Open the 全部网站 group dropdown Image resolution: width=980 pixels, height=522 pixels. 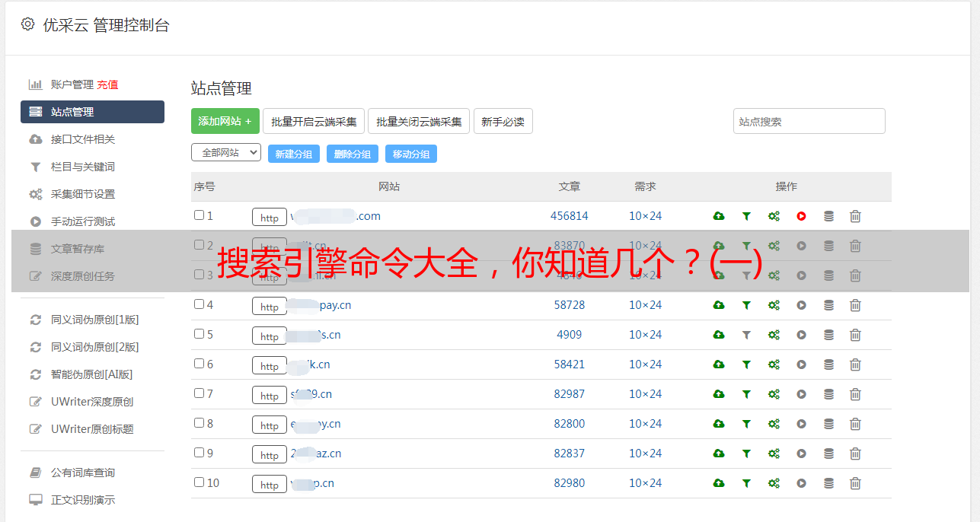(x=226, y=153)
